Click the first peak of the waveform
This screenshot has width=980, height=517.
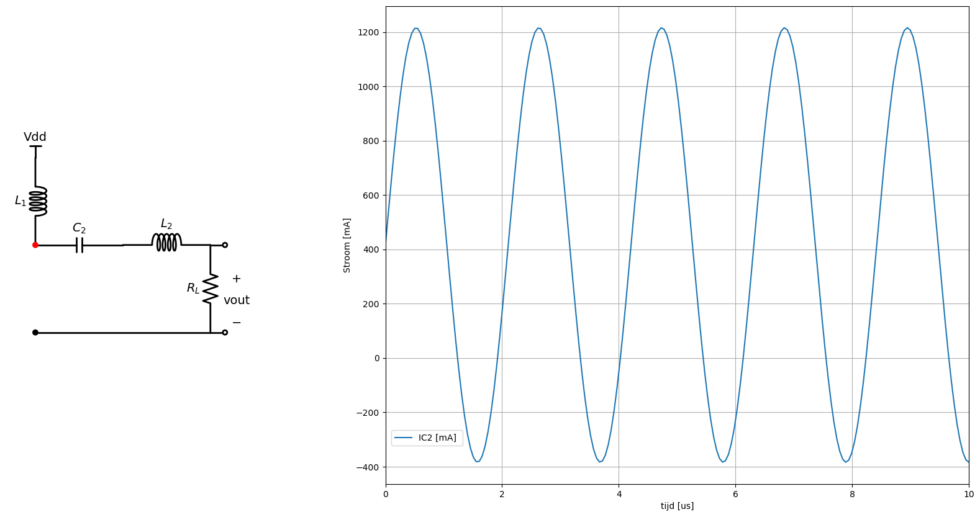click(x=416, y=29)
